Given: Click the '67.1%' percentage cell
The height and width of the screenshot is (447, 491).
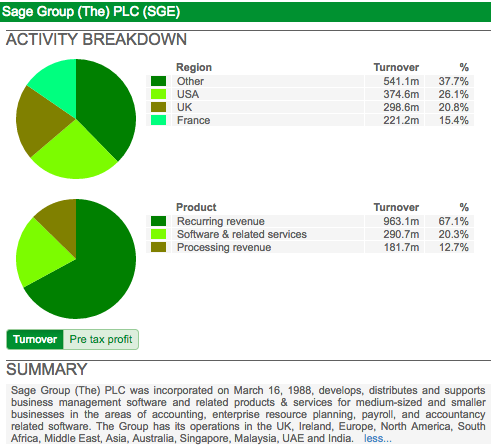Looking at the screenshot, I should pos(454,221).
